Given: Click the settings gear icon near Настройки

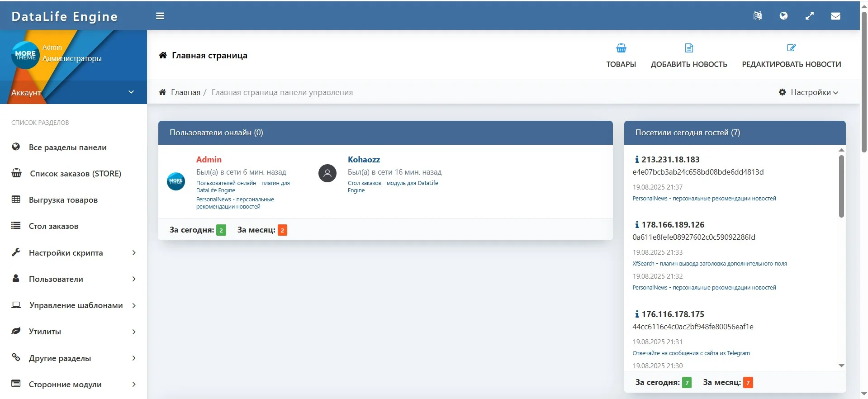Looking at the screenshot, I should coord(783,92).
